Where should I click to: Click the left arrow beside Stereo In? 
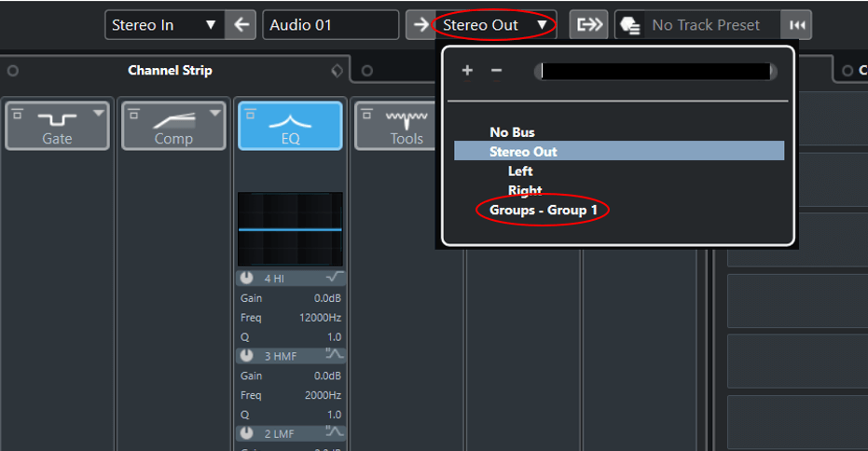pos(241,25)
